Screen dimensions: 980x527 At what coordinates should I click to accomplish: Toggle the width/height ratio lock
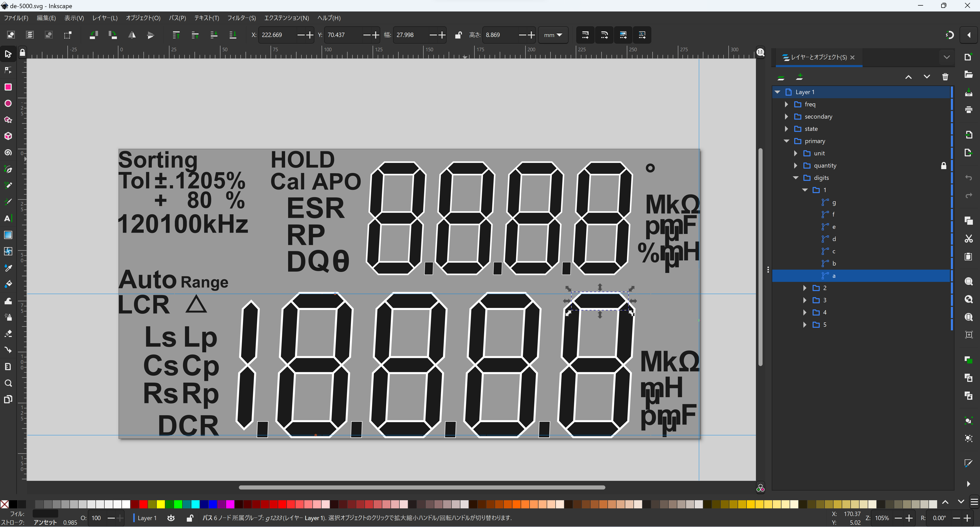point(458,35)
